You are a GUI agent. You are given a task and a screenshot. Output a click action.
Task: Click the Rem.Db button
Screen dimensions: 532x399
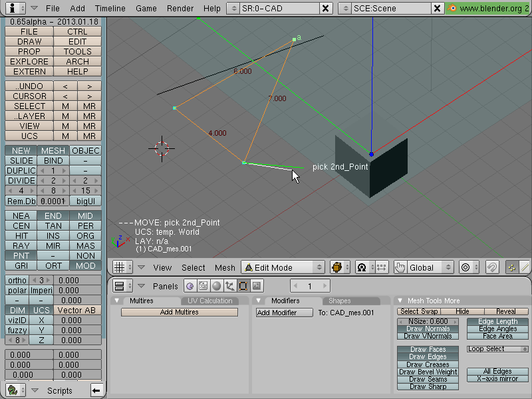point(21,201)
